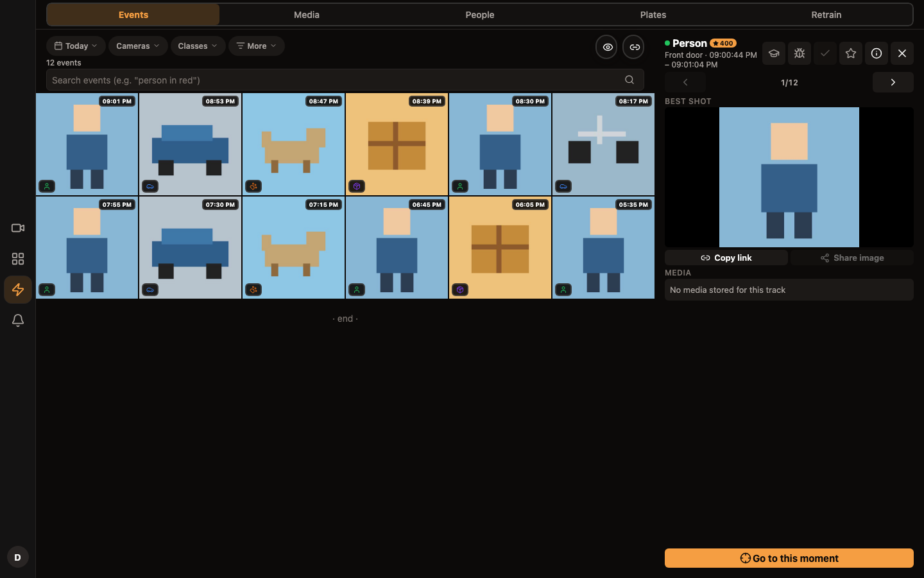Click the person class badge on 09:01 PM event
Screen dimensions: 924x578
47,186
